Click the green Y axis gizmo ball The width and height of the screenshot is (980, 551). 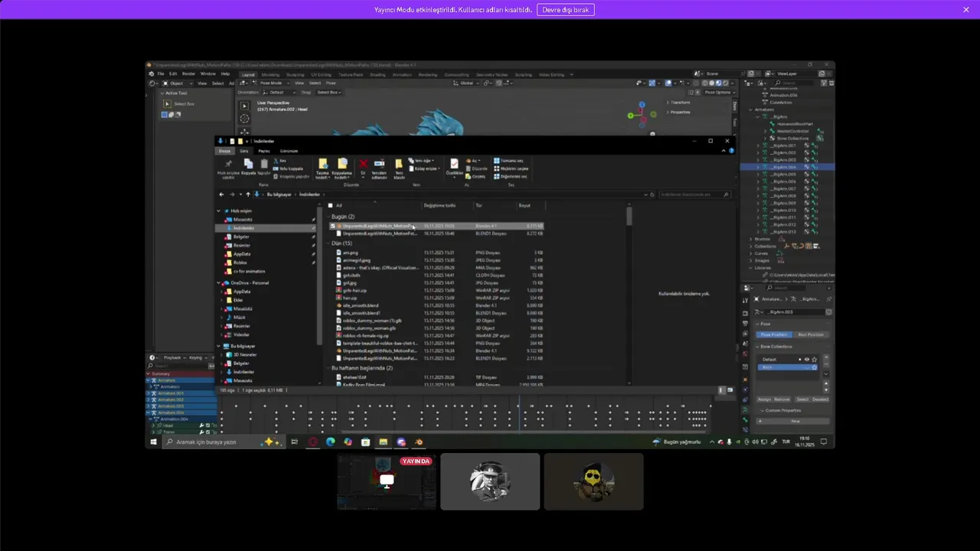631,116
